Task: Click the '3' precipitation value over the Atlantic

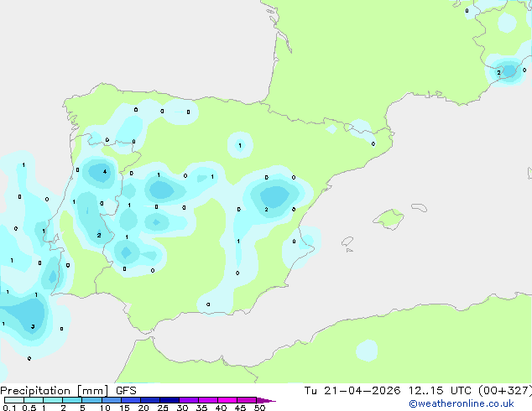Action: pyautogui.click(x=33, y=326)
